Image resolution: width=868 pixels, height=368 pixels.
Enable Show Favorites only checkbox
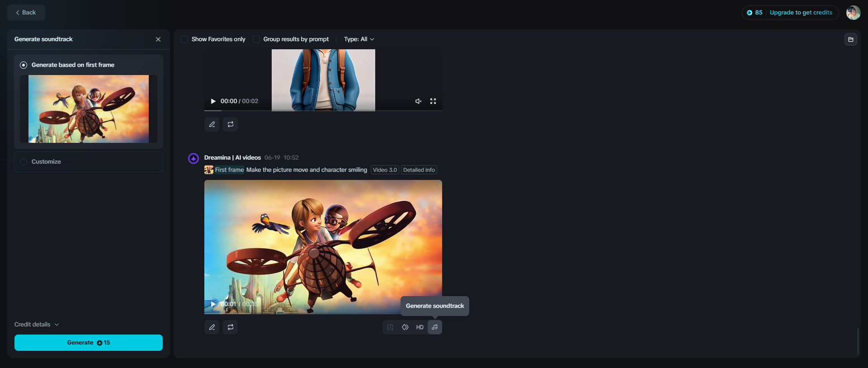point(184,39)
